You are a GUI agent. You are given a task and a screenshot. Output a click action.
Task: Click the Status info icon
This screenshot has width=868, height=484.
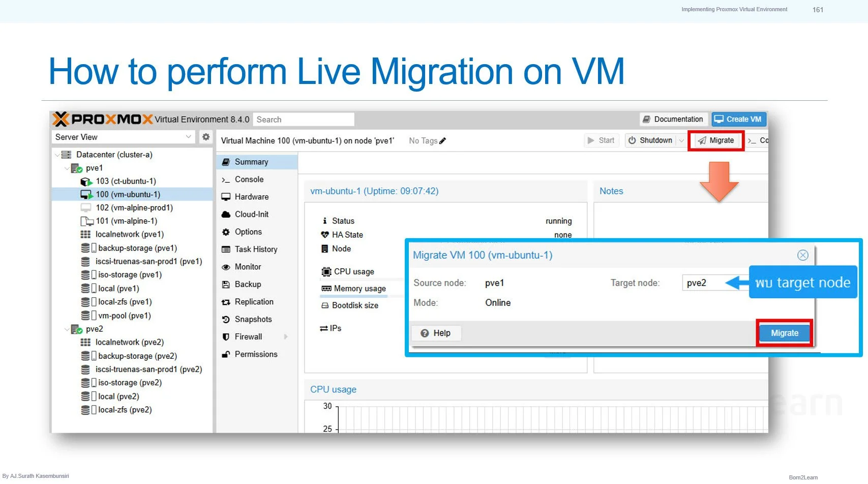pos(325,221)
